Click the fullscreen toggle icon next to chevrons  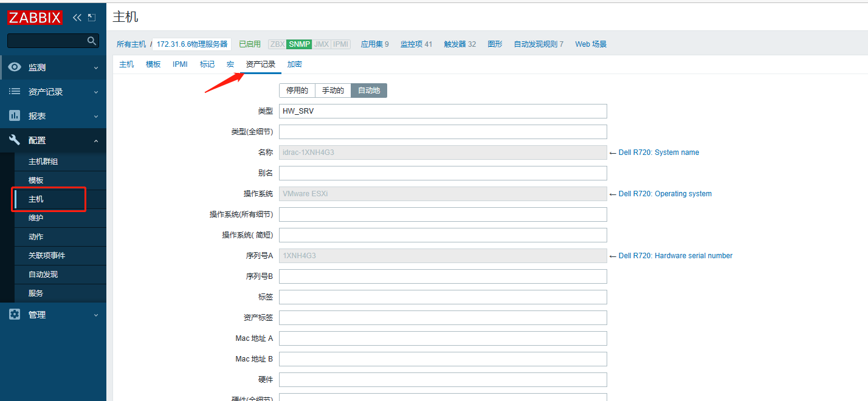[91, 17]
